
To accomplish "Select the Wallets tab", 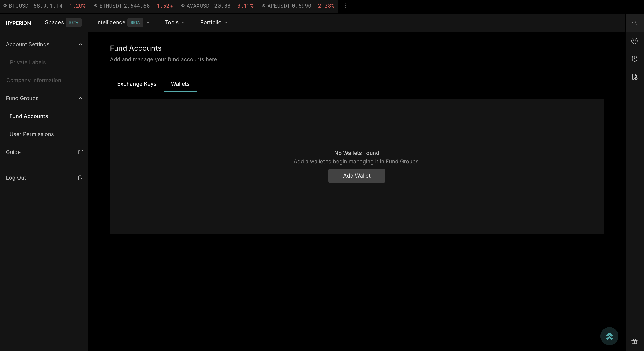I will 180,84.
